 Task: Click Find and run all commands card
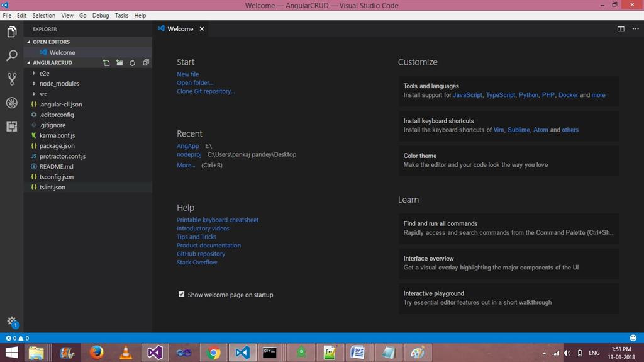508,228
